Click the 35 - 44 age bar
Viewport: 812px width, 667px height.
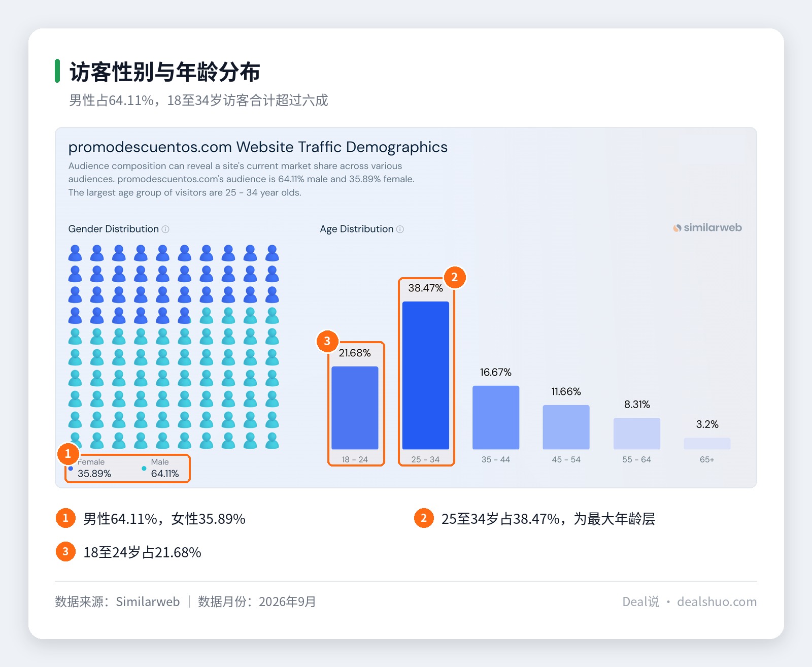coord(496,417)
